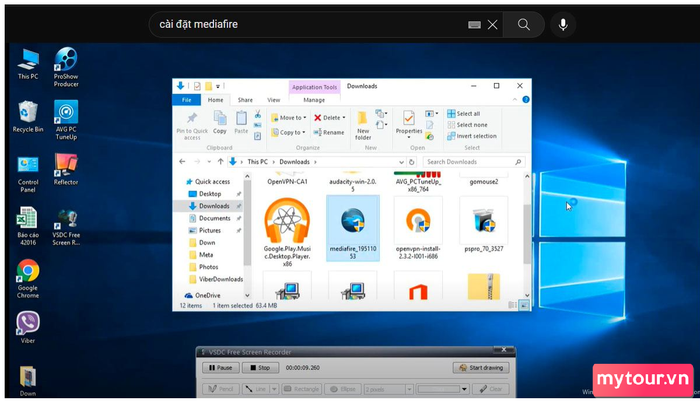Viewport: 700px width, 405px height.
Task: Select the mediafire_19511053 installer file
Action: click(x=353, y=228)
